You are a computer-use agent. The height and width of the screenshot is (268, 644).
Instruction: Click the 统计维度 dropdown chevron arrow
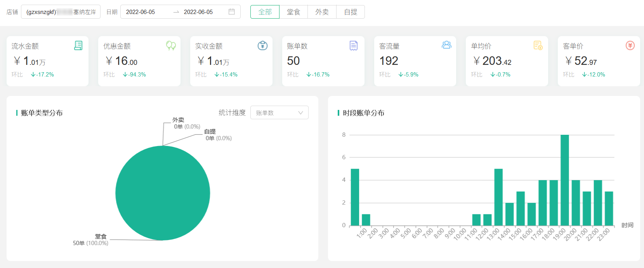pyautogui.click(x=300, y=113)
